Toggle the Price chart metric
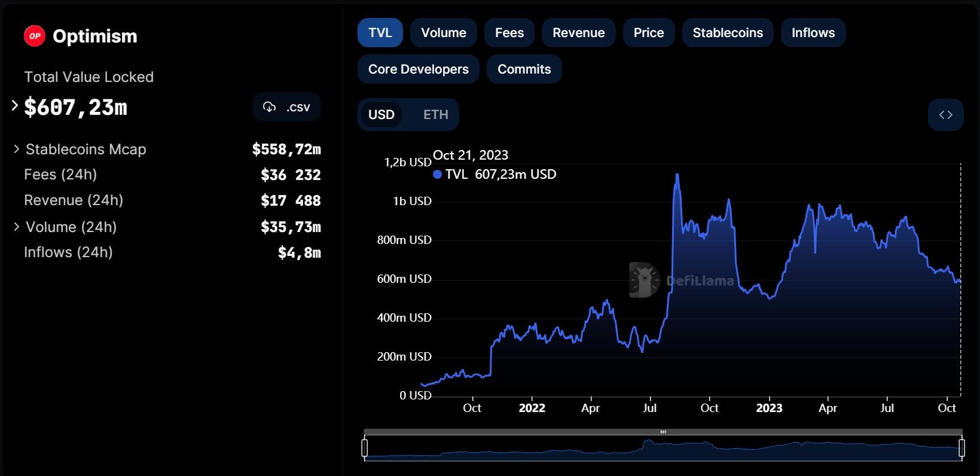Screen dimensions: 980x476 pos(649,33)
